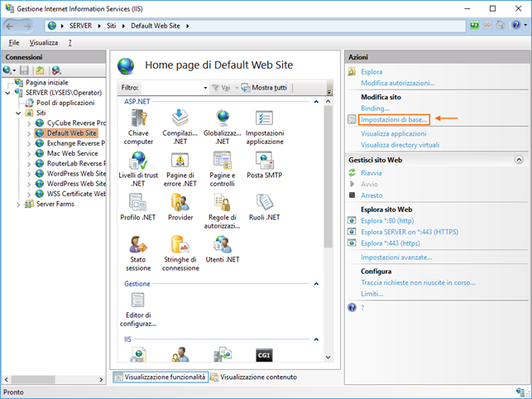Click the Forward navigation arrow
The height and width of the screenshot is (399, 532).
click(x=27, y=26)
